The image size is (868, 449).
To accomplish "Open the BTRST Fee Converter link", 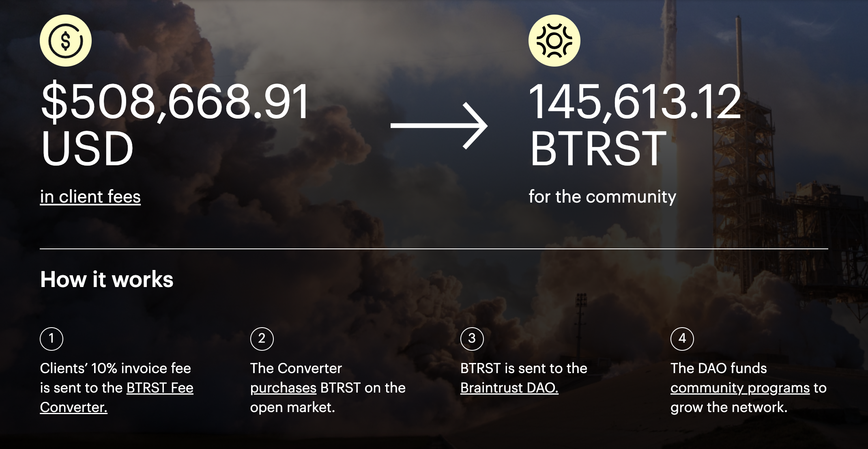I will [117, 397].
